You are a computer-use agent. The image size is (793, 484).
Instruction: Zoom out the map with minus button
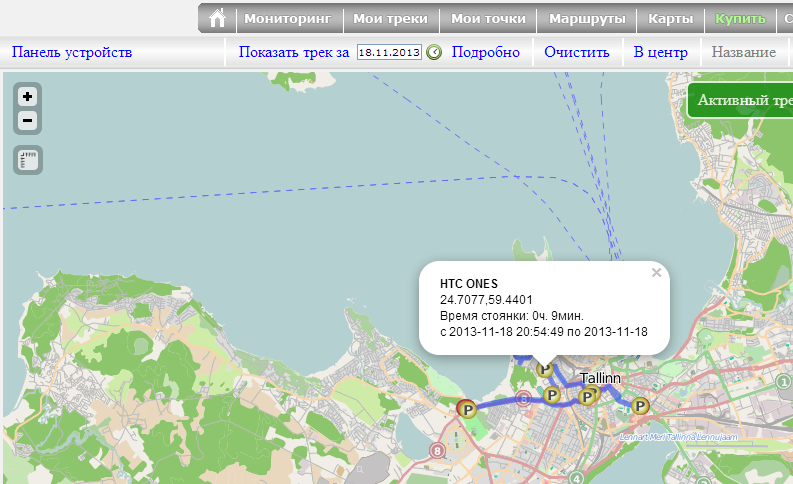[x=27, y=121]
